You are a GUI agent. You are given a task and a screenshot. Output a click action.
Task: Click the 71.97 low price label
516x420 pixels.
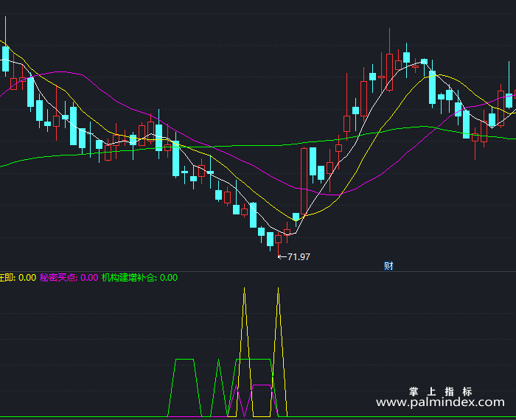(x=299, y=257)
